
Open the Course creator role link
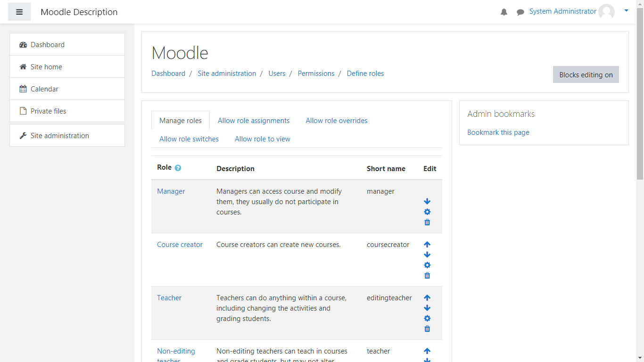180,245
